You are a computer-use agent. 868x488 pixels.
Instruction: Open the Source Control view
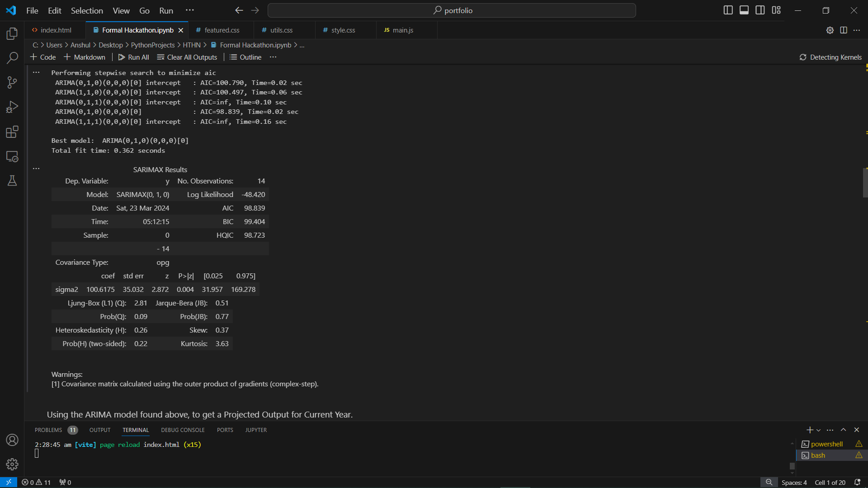pyautogui.click(x=12, y=82)
